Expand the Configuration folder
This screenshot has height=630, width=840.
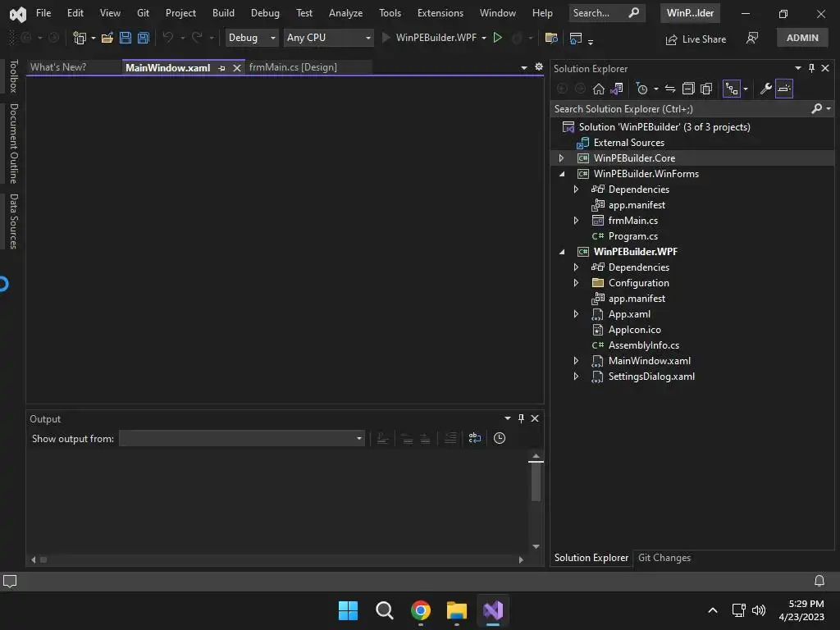click(x=576, y=283)
